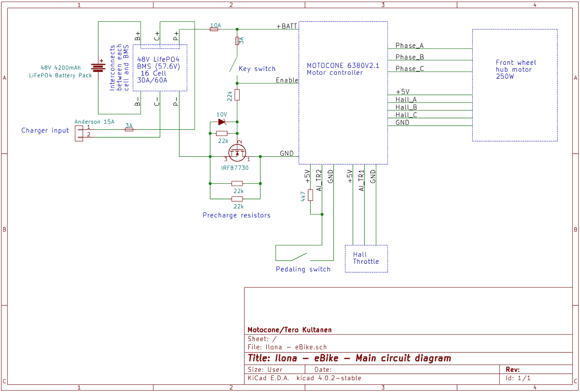Select the KiCad E.D.A. version text
Image resolution: width=580 pixels, height=392 pixels.
(x=304, y=378)
